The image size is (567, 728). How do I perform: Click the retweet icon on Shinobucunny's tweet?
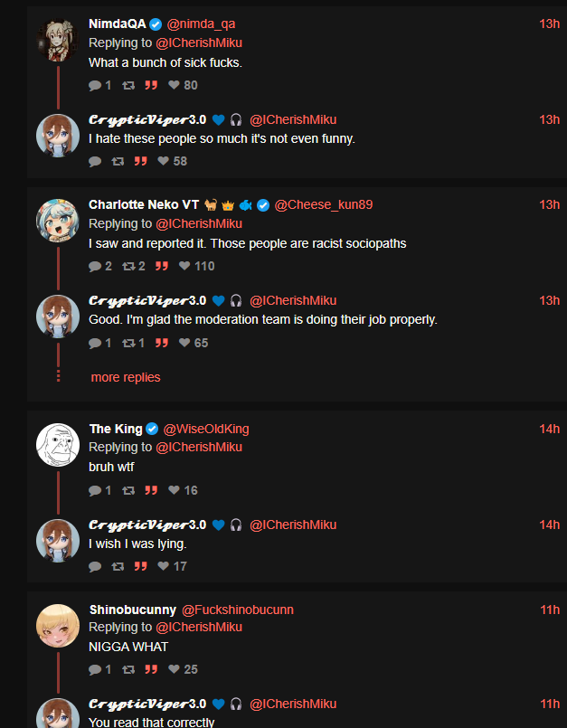point(128,669)
